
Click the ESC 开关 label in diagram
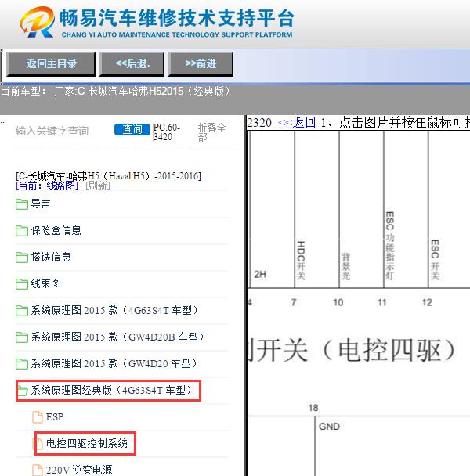435,260
